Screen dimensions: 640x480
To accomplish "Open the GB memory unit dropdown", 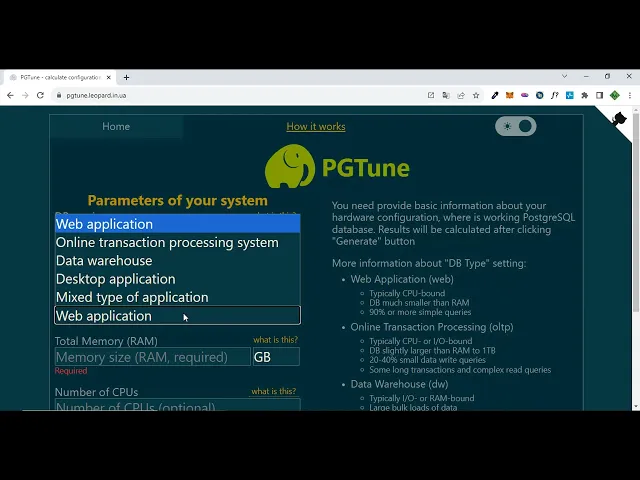I will (276, 357).
